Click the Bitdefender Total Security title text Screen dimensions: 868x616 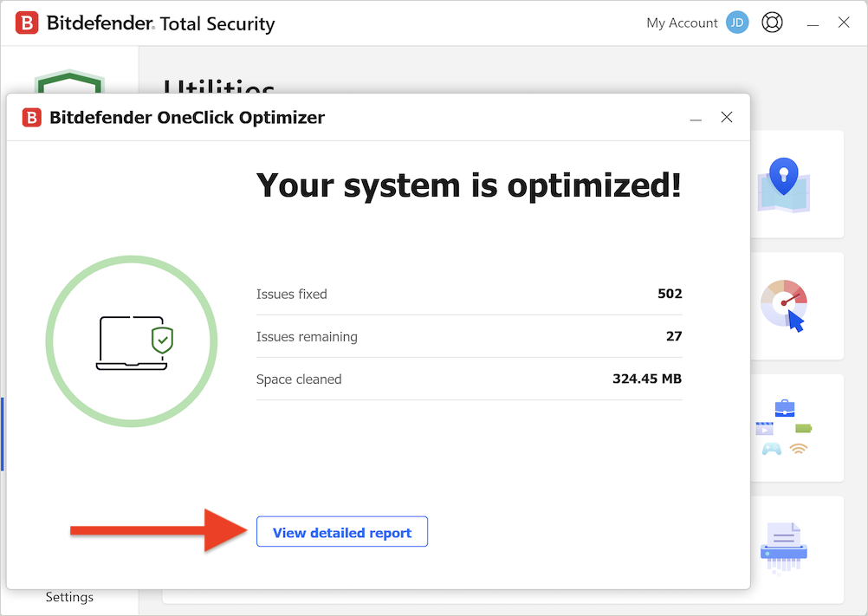(x=160, y=23)
